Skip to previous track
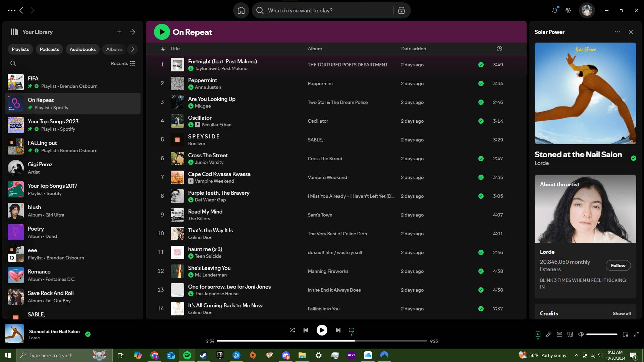This screenshot has height=362, width=644. (x=306, y=330)
